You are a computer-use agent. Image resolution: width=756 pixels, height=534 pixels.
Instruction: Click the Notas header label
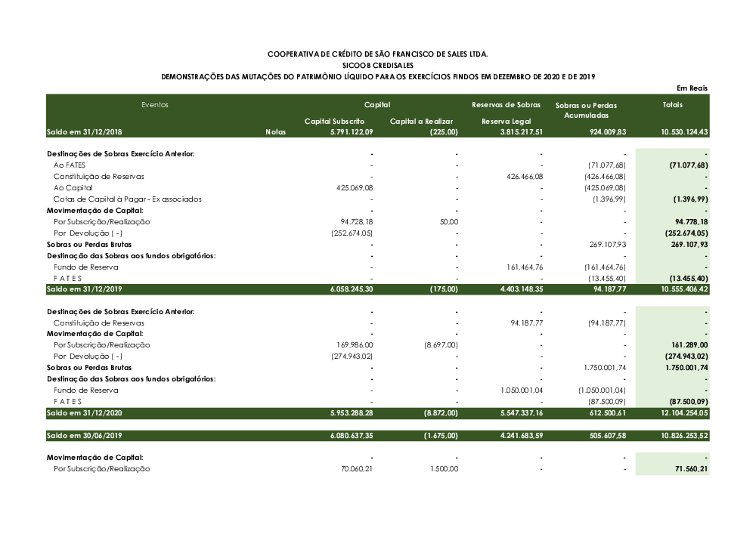(x=276, y=132)
